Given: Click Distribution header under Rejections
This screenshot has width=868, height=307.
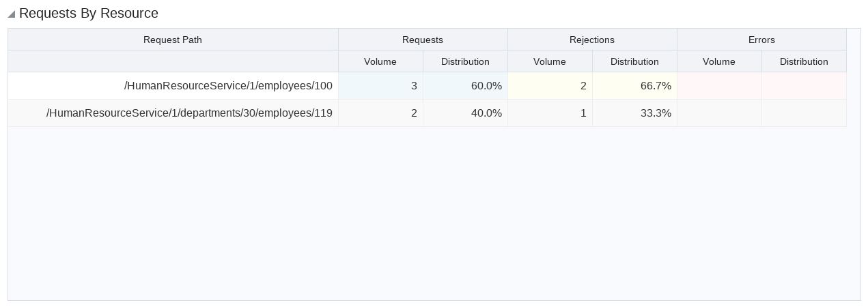Looking at the screenshot, I should pyautogui.click(x=634, y=61).
